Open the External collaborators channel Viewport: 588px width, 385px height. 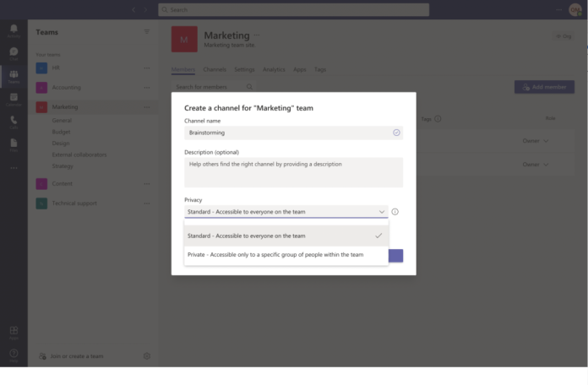pos(79,155)
